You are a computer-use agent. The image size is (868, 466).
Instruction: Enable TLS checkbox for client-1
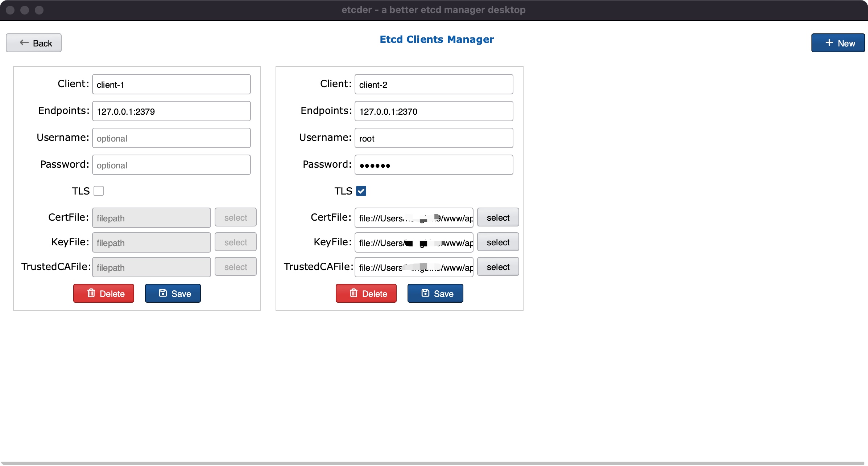[99, 191]
